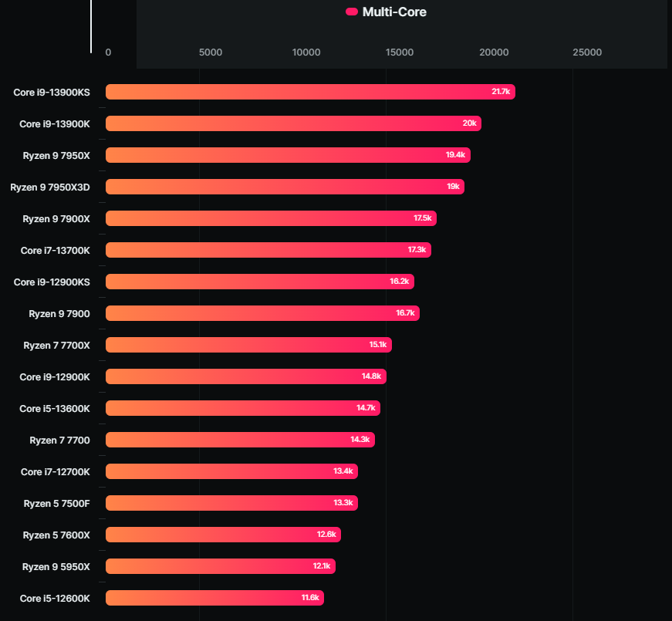
Task: Click the 25000 axis tick label
Action: (587, 52)
